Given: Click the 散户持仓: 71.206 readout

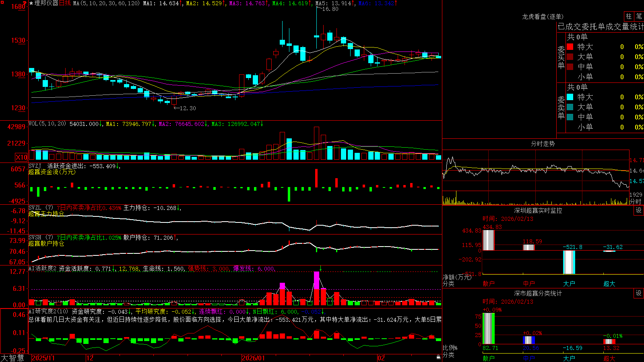Looking at the screenshot, I should 148,238.
